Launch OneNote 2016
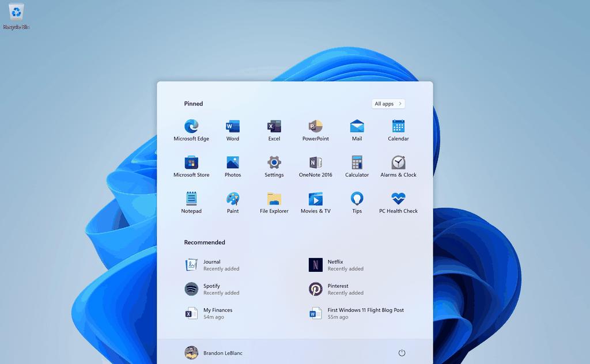 [x=315, y=166]
